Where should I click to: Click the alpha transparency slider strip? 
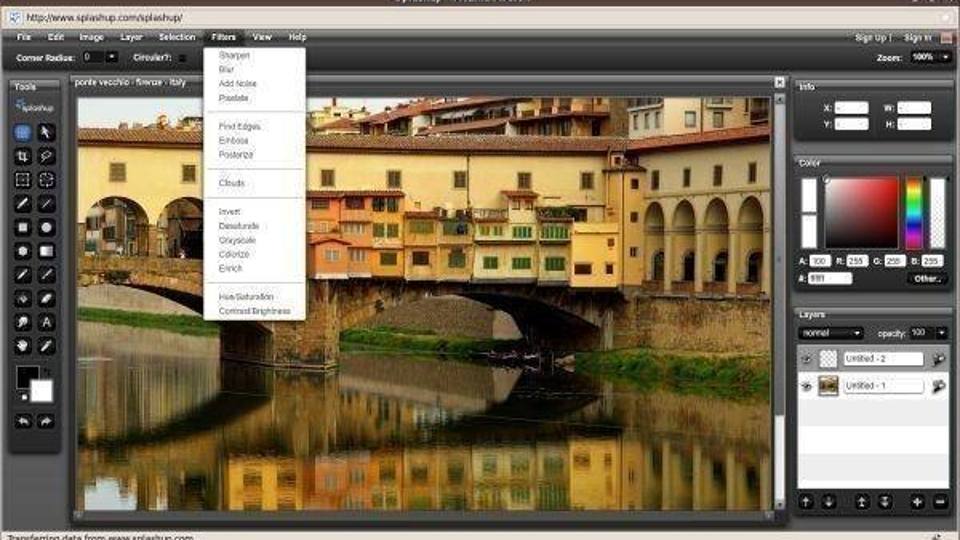[x=937, y=212]
